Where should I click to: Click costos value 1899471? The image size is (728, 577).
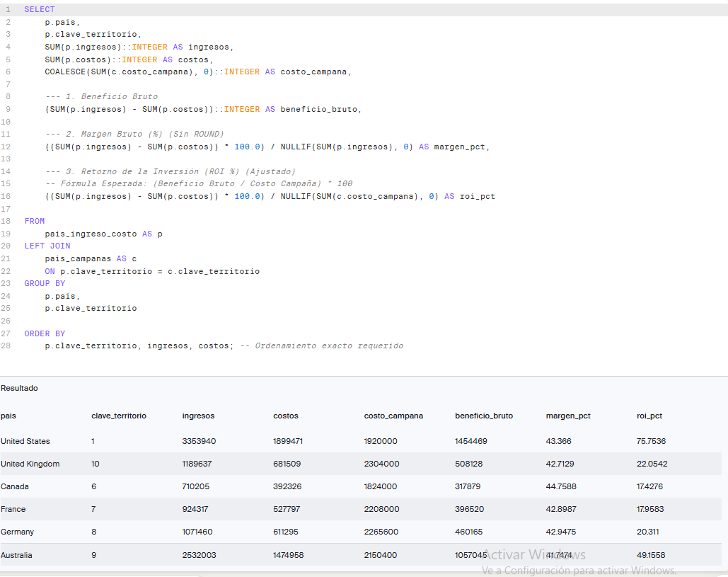coord(288,441)
